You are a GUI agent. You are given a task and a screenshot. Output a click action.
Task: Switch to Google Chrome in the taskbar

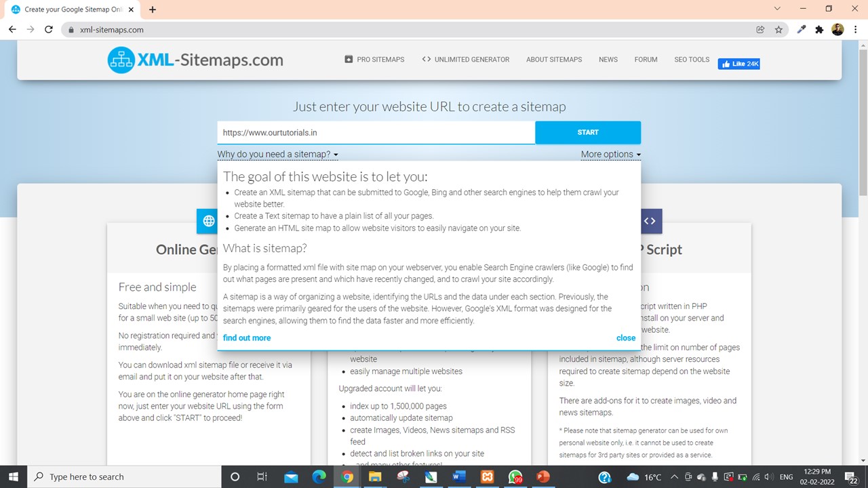point(347,476)
